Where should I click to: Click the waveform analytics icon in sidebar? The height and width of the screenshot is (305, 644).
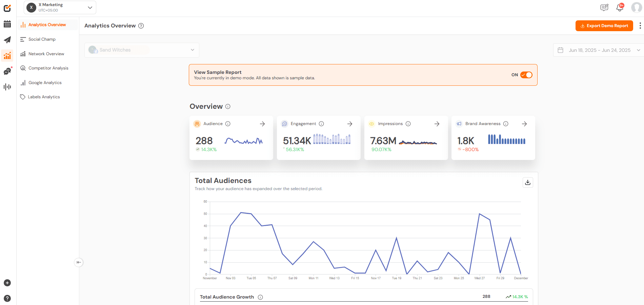tap(7, 87)
